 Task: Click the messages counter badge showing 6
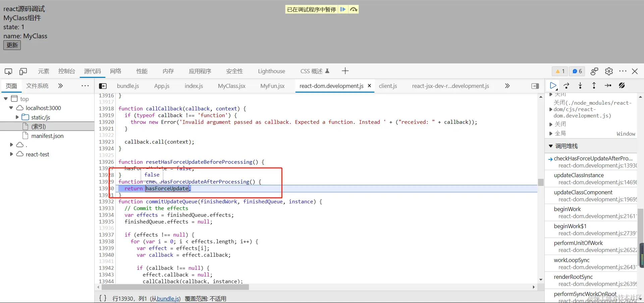[x=577, y=71]
